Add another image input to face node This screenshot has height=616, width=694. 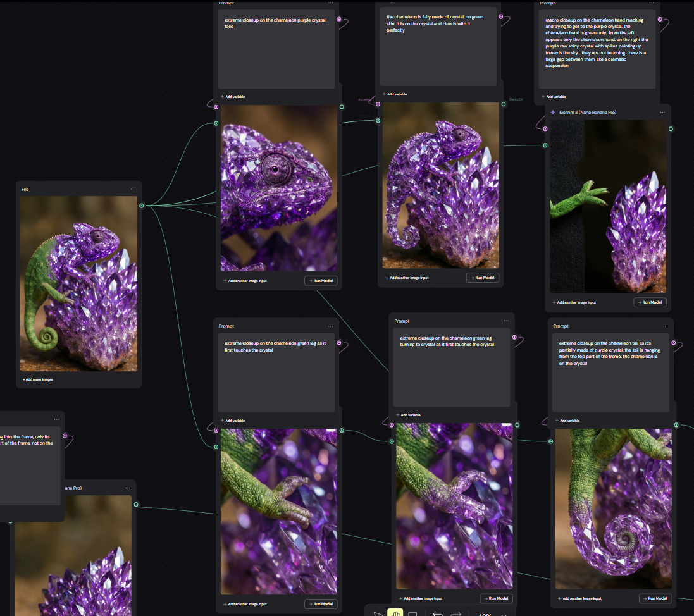tap(245, 281)
